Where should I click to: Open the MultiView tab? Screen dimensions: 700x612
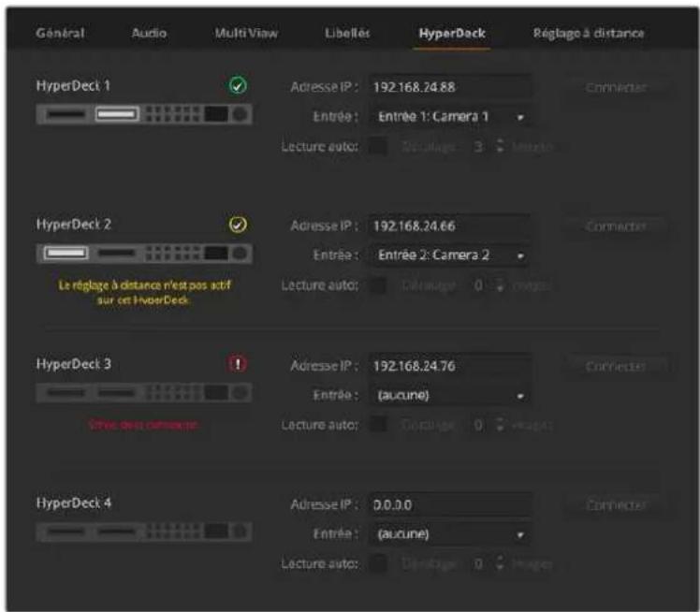(x=246, y=33)
